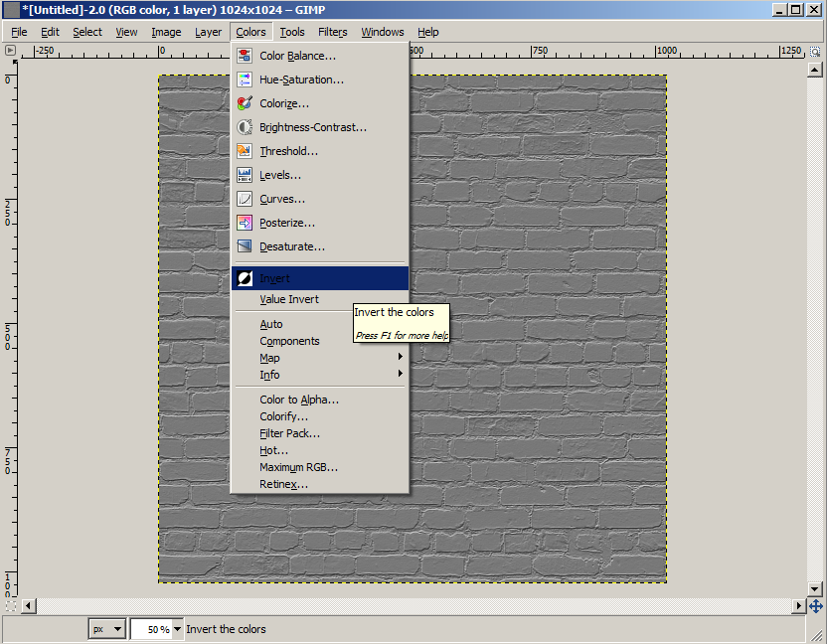
Task: Open the Help menu
Action: pos(428,32)
